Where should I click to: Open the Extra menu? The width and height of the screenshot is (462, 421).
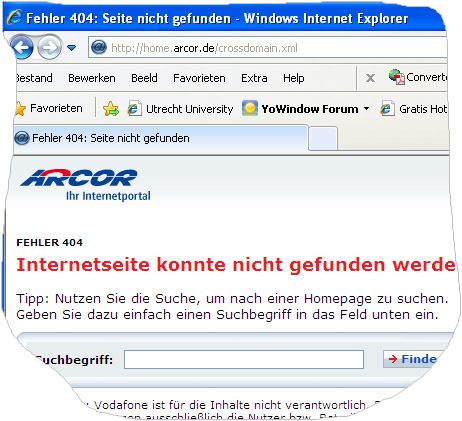point(254,78)
